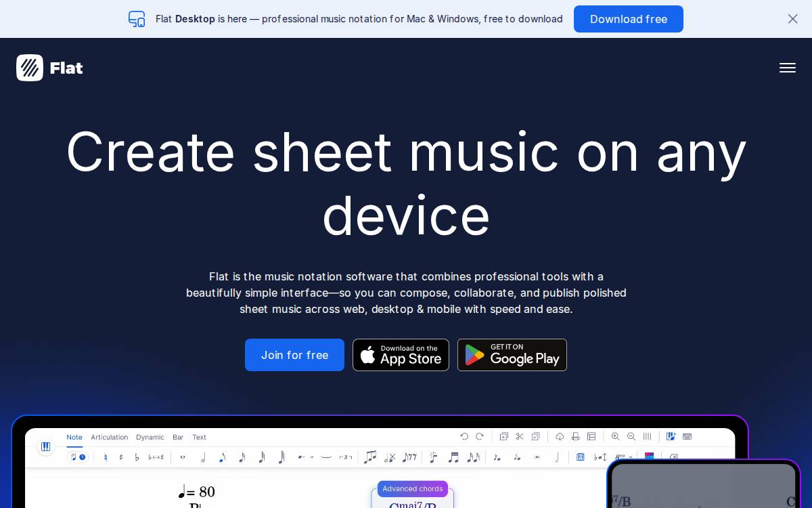Select the thirty-second note duration
Viewport: 812px width, 508px height.
click(261, 458)
